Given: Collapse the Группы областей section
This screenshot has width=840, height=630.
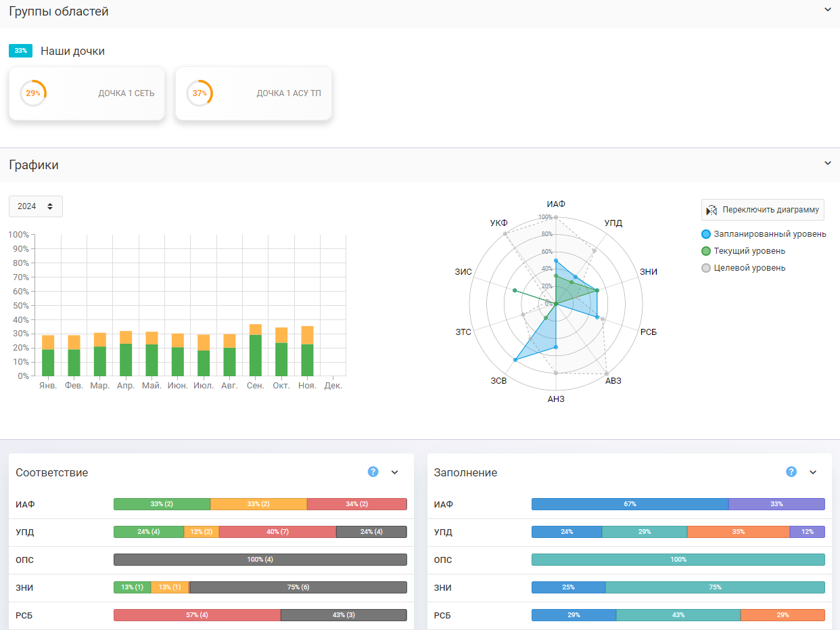Looking at the screenshot, I should (x=827, y=9).
